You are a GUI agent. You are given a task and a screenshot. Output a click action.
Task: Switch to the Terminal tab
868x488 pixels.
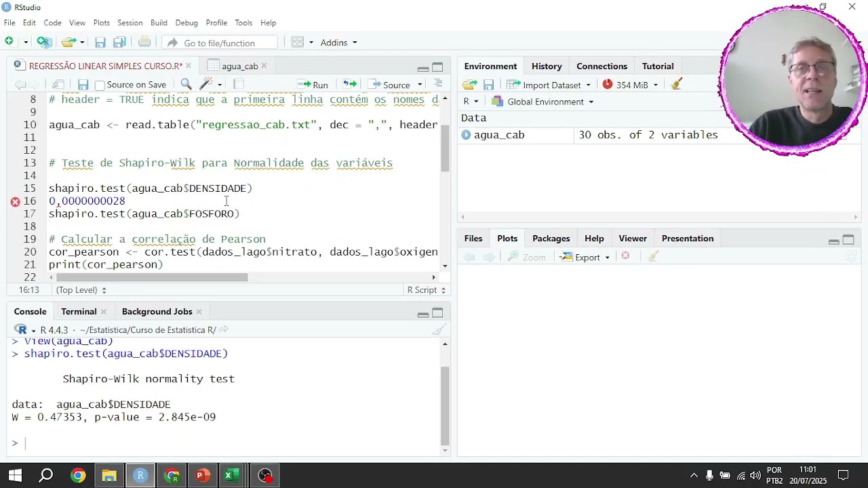[79, 311]
